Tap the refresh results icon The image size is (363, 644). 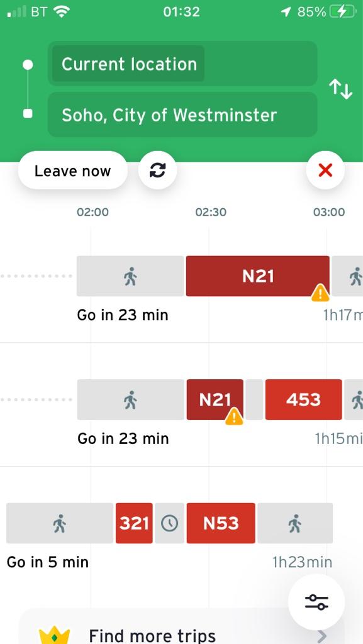(157, 170)
